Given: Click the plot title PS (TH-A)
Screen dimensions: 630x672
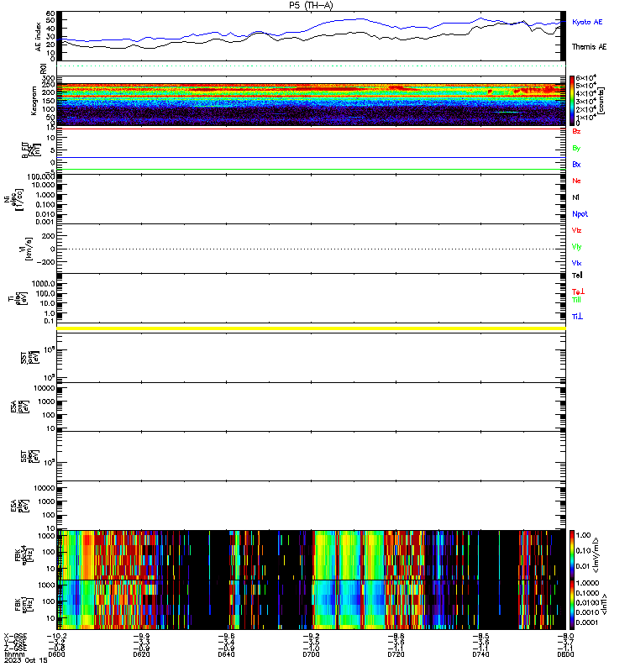Looking at the screenshot, I should 311,5.
